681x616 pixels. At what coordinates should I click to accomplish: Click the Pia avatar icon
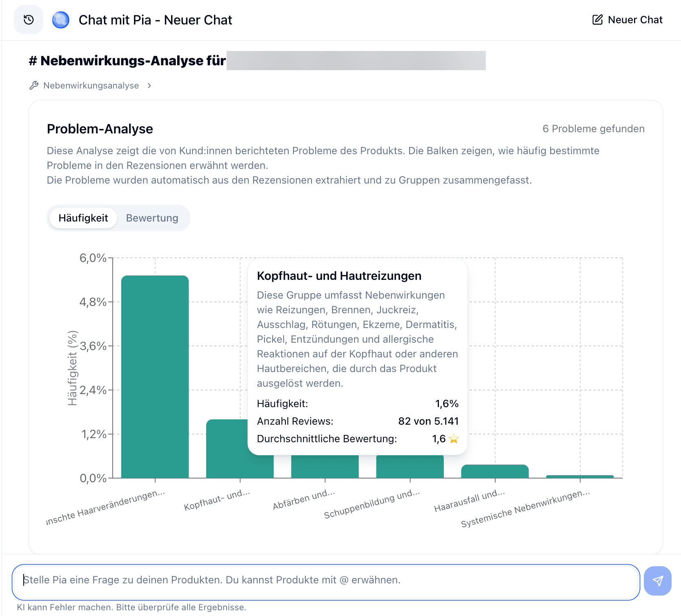60,19
